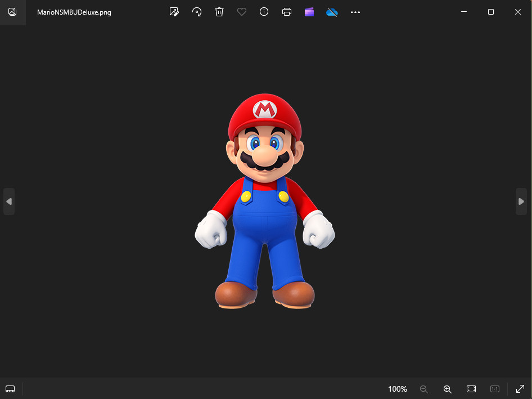The height and width of the screenshot is (399, 532).
Task: Rotate the image with the rotate icon
Action: 197,12
